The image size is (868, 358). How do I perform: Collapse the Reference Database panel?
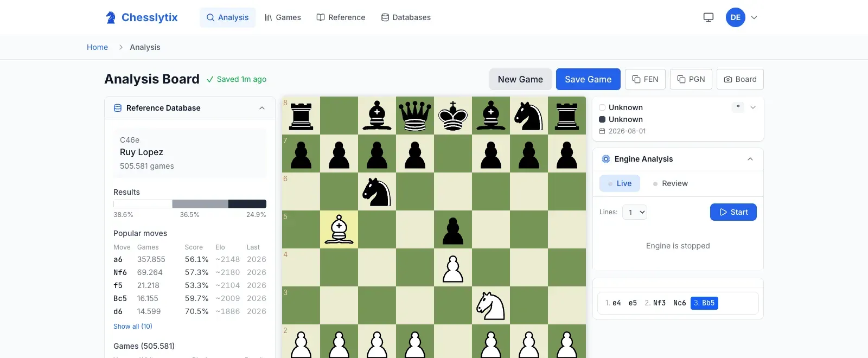262,108
